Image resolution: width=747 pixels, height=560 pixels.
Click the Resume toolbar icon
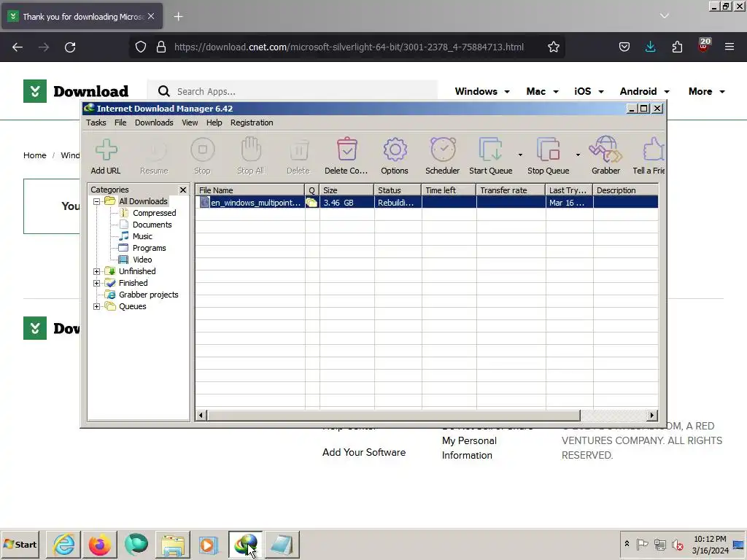154,150
